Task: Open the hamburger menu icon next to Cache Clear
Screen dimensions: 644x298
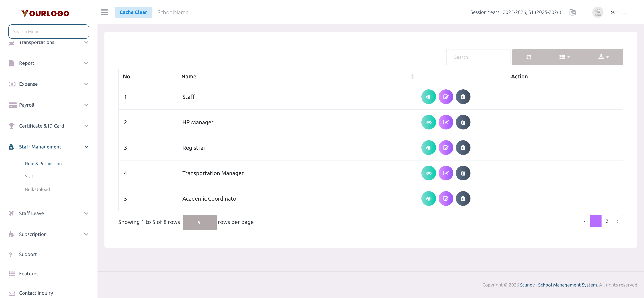Action: 104,12
